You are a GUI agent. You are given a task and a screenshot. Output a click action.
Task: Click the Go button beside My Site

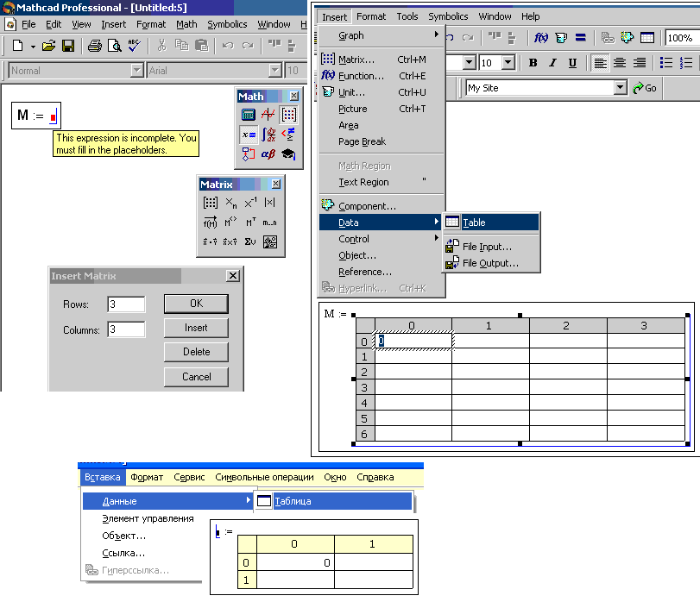point(645,88)
